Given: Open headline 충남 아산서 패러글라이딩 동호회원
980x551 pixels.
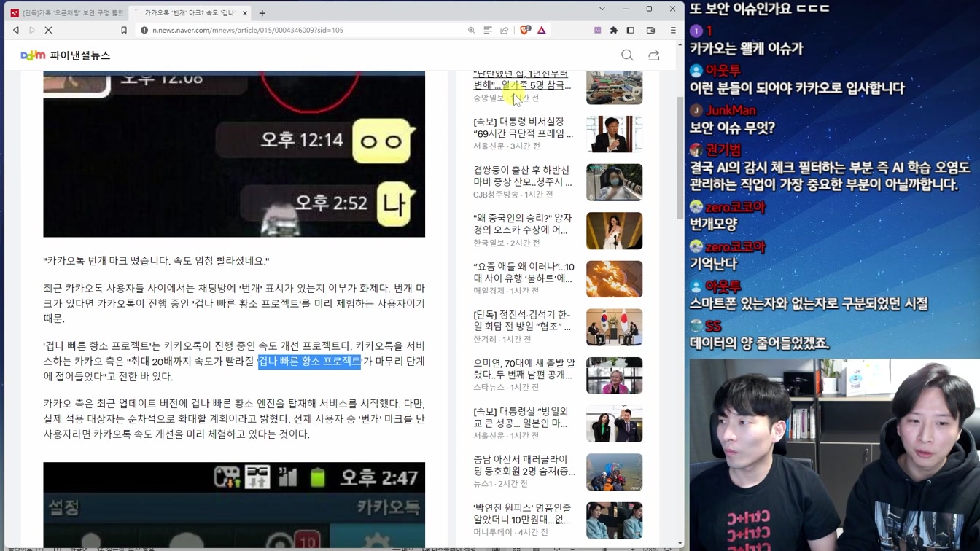Looking at the screenshot, I should pyautogui.click(x=524, y=465).
